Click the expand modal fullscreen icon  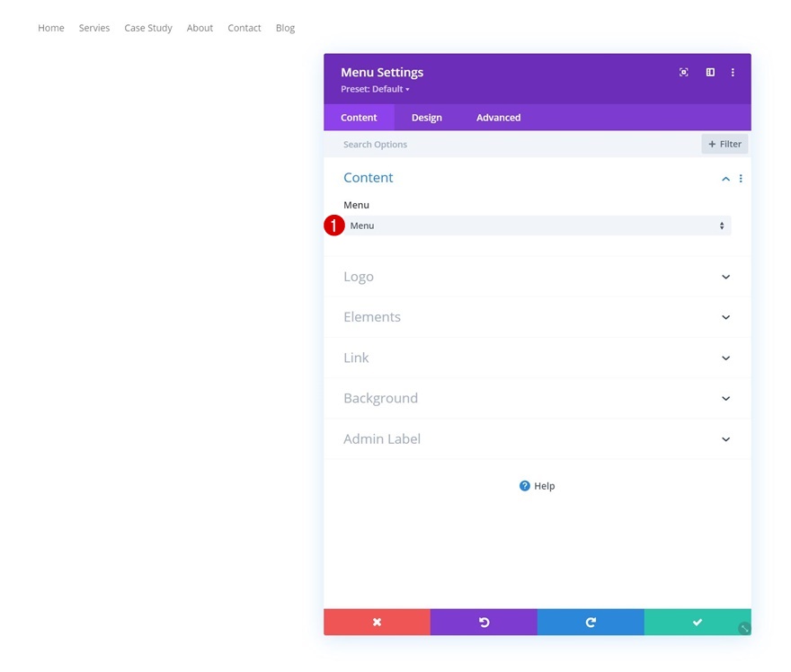pos(683,72)
